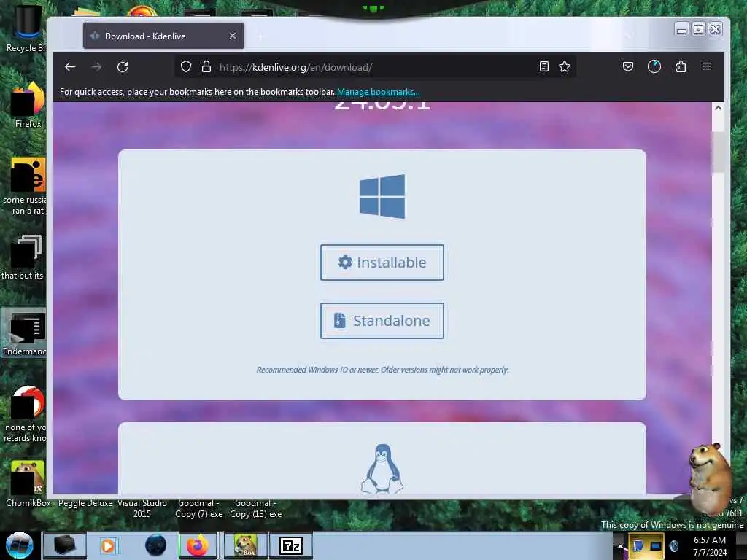Open the Recycle Bin desktop icon
747x560 pixels.
26,28
